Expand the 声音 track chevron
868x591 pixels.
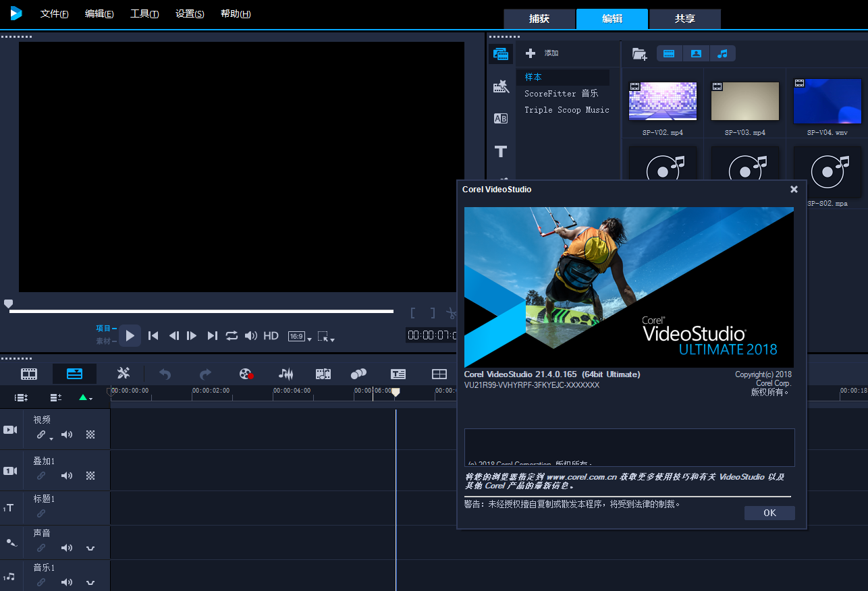(x=90, y=548)
